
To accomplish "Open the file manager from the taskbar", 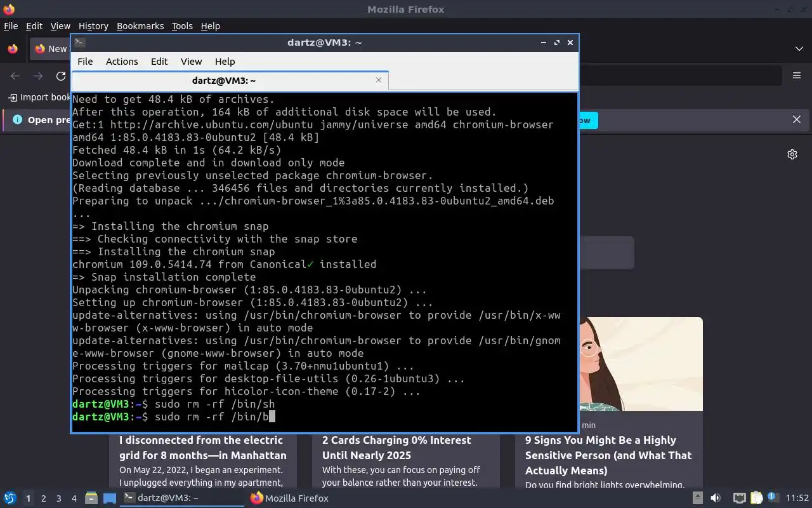I will click(91, 498).
